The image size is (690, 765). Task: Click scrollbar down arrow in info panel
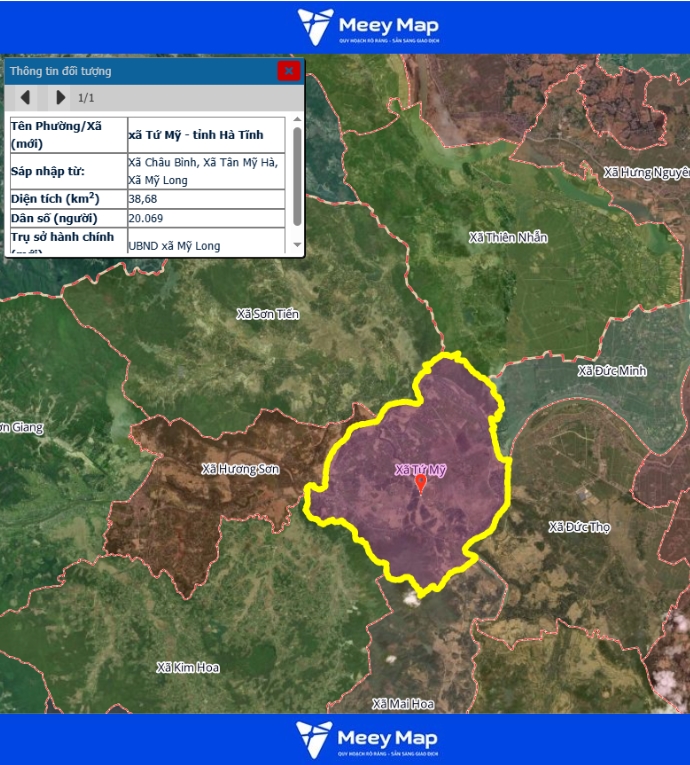[297, 246]
